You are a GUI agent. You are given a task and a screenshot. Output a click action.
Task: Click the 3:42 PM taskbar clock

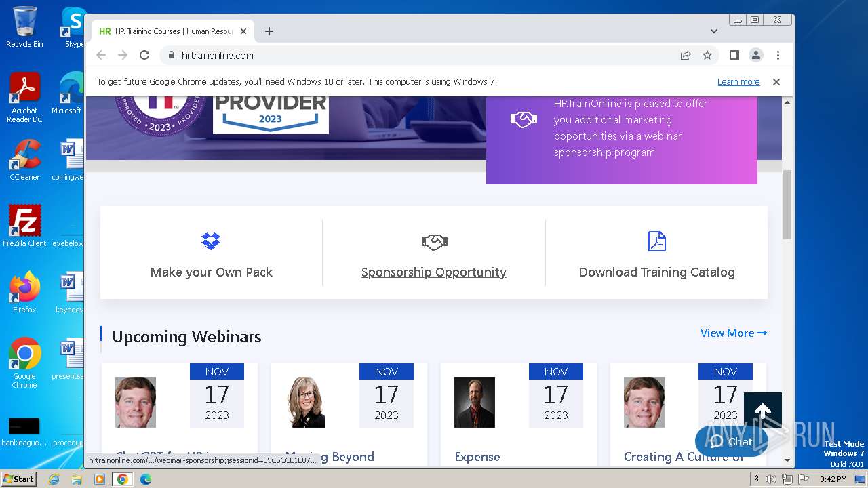tap(833, 479)
